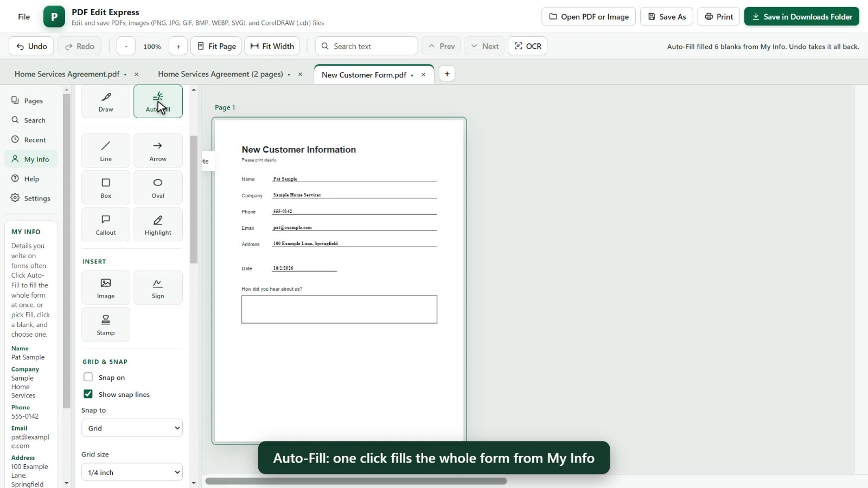Select the Arrow tool
Screen dimensions: 868x488
click(x=158, y=151)
